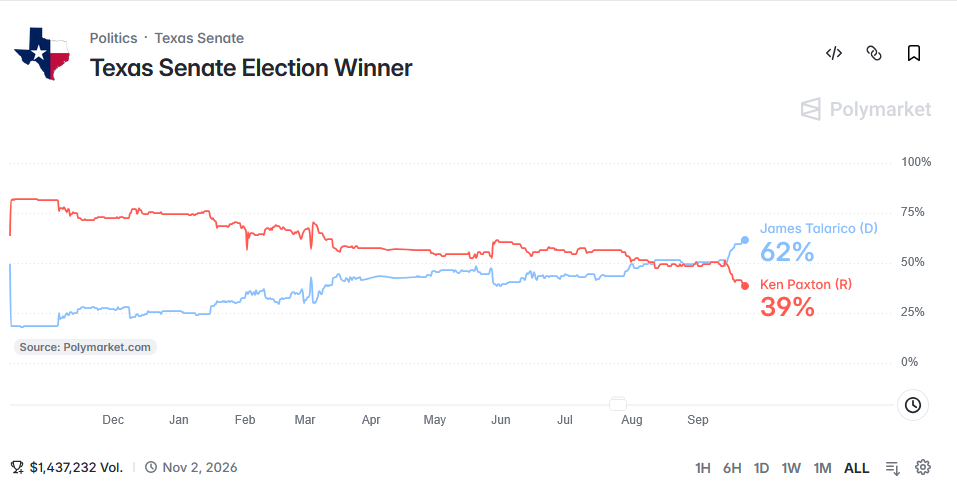The height and width of the screenshot is (492, 957).
Task: Show the 1M time range
Action: click(x=822, y=468)
